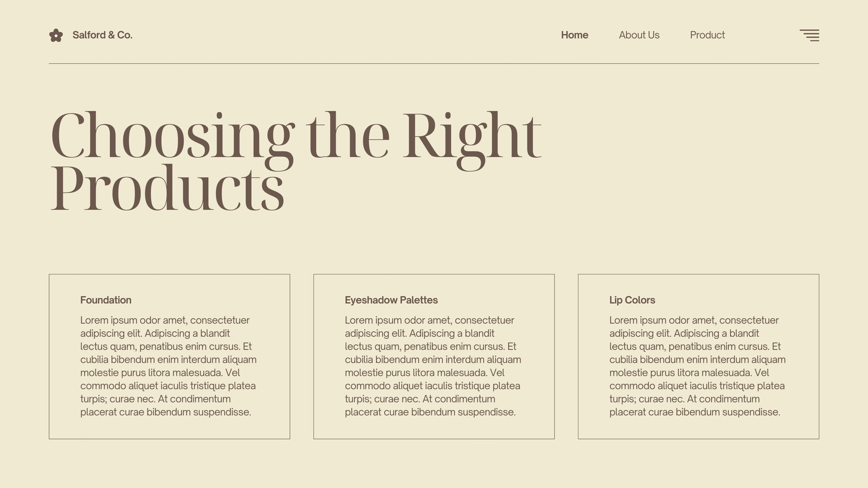Click the Foundation card heading
Image resolution: width=868 pixels, height=488 pixels.
106,300
